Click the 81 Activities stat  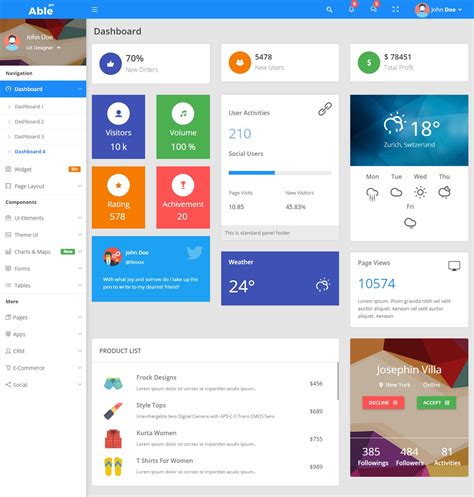pyautogui.click(x=447, y=456)
